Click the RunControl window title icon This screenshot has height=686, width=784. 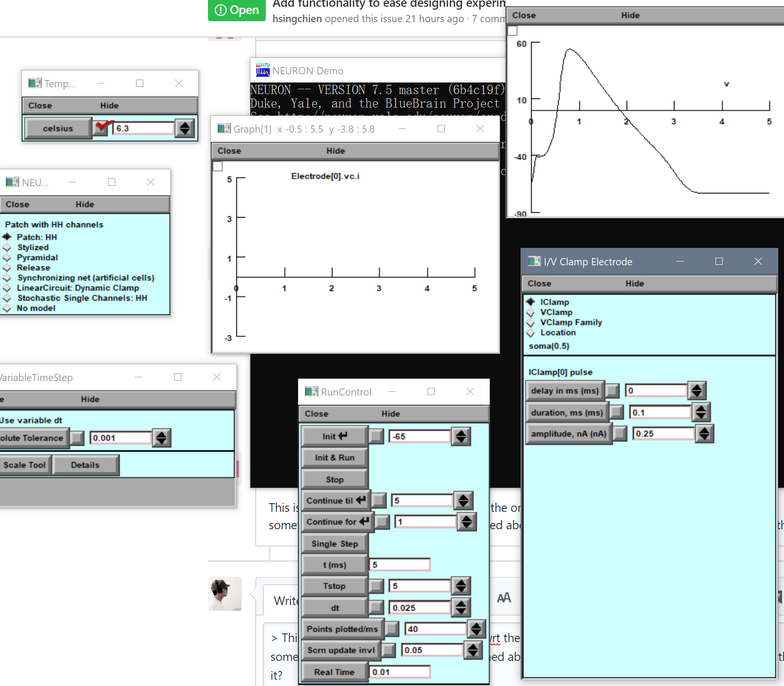click(x=311, y=392)
